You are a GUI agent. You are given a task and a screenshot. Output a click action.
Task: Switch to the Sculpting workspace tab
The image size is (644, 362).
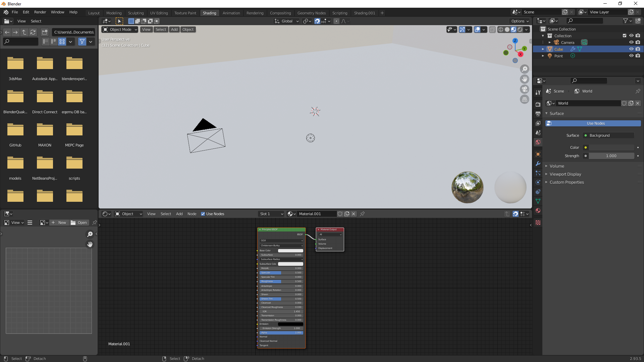[x=136, y=13]
